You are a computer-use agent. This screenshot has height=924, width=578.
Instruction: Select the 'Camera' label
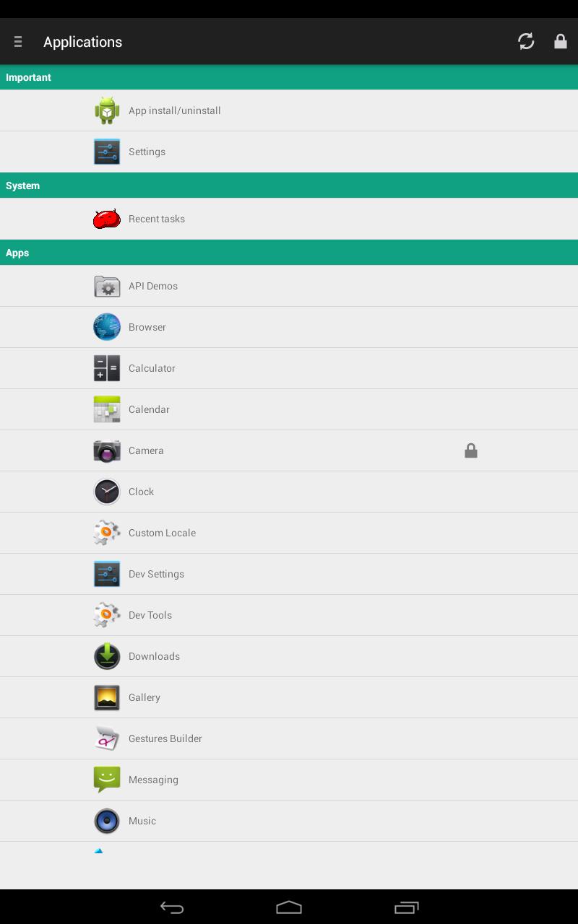[x=146, y=450]
